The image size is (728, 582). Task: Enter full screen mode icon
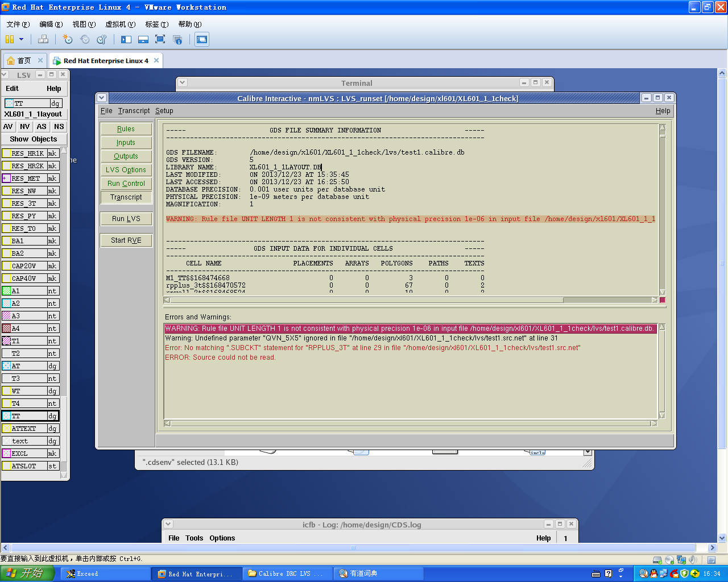(160, 39)
